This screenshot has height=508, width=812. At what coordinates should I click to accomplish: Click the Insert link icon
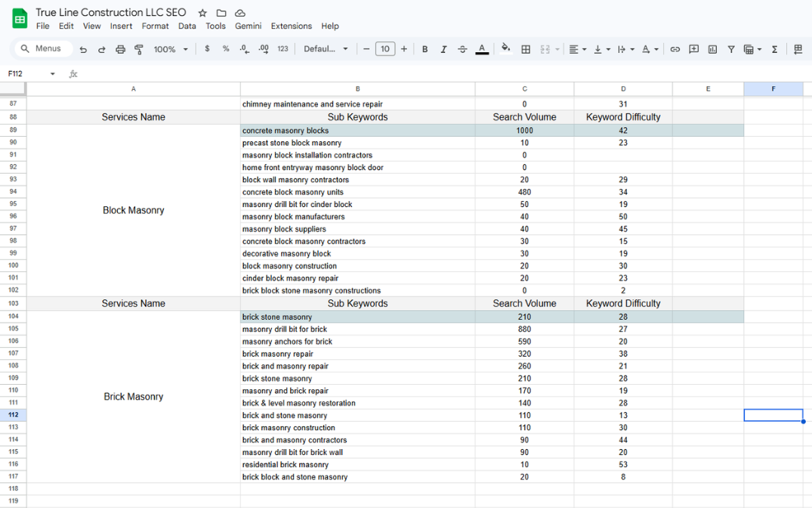pyautogui.click(x=675, y=49)
